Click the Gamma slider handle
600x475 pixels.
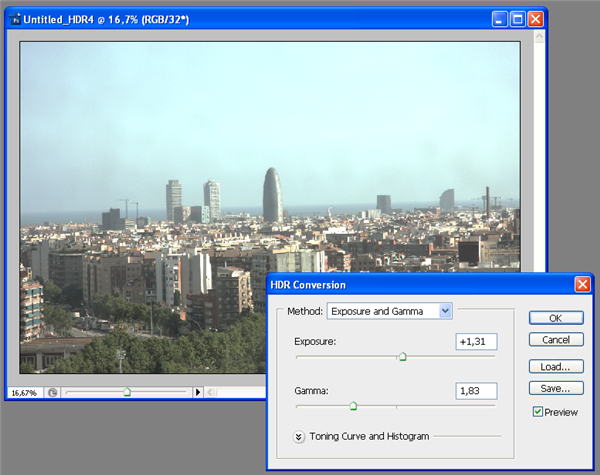(x=353, y=406)
